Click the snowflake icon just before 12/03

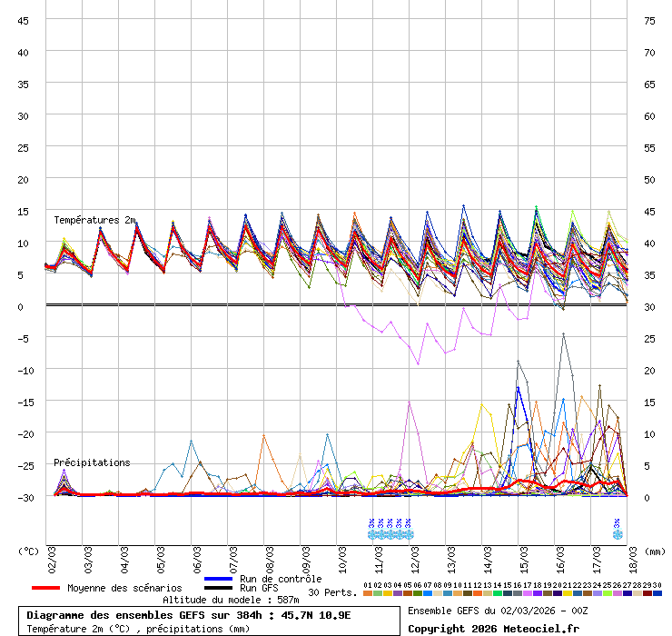coord(409,534)
